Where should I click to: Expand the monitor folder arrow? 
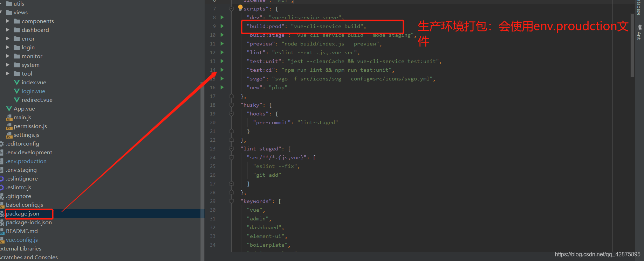point(8,56)
